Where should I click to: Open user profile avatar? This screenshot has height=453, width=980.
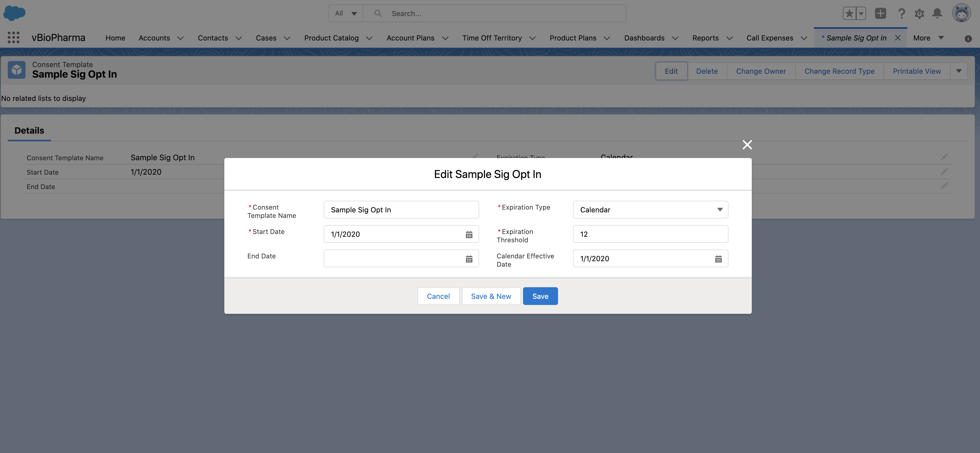pos(961,14)
